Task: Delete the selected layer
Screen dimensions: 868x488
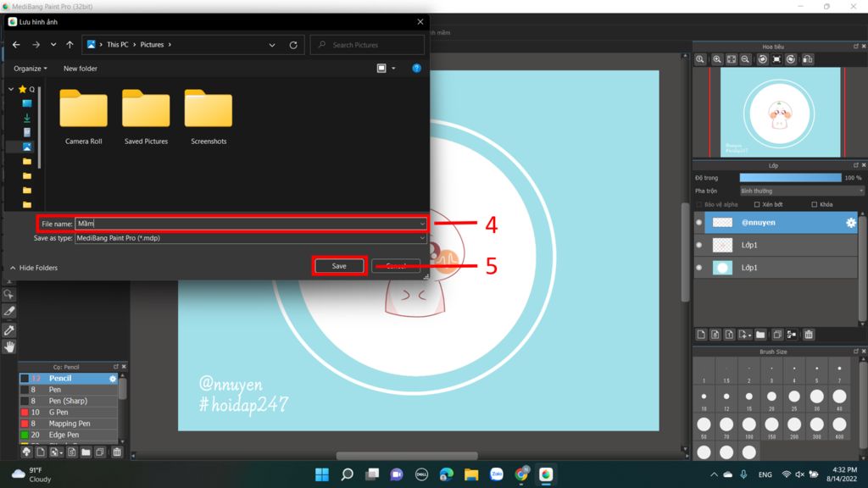Action: (x=809, y=335)
